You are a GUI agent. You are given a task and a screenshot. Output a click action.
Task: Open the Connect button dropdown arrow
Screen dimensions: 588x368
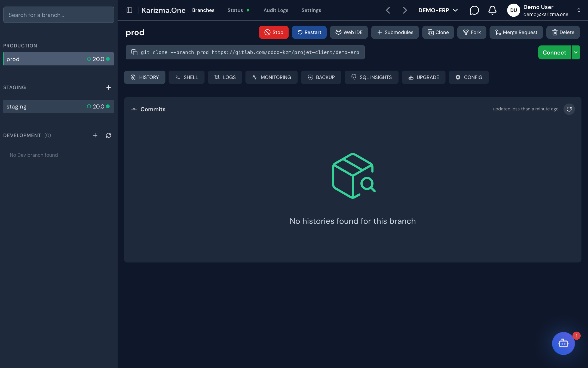pos(576,52)
